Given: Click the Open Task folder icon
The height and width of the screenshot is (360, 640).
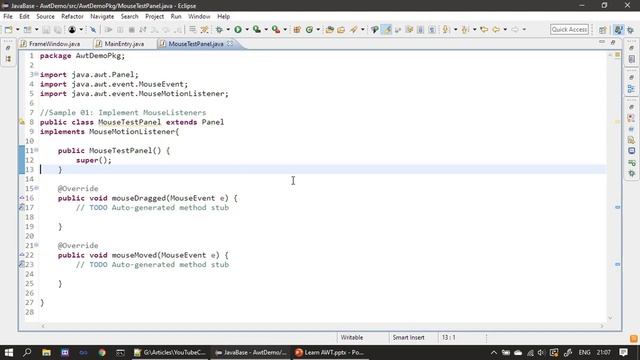Looking at the screenshot, I should click(341, 29).
